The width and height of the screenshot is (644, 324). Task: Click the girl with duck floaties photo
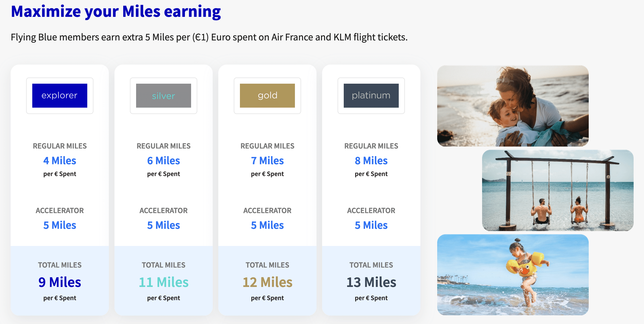point(513,275)
